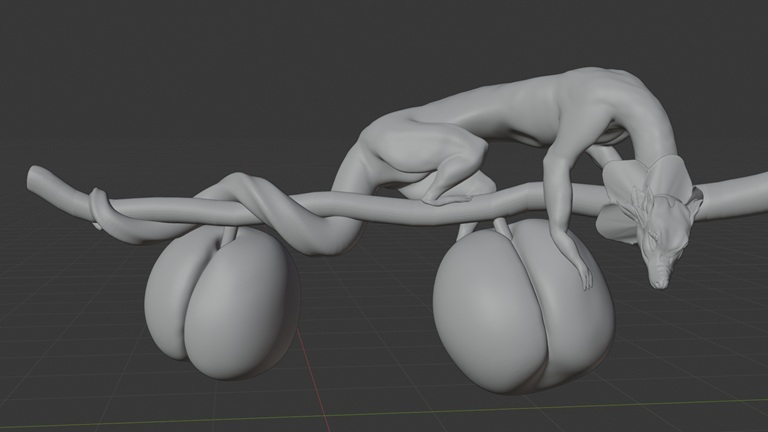Click the hind foot gripping the branch
Image resolution: width=768 pixels, height=432 pixels.
pyautogui.click(x=445, y=197)
